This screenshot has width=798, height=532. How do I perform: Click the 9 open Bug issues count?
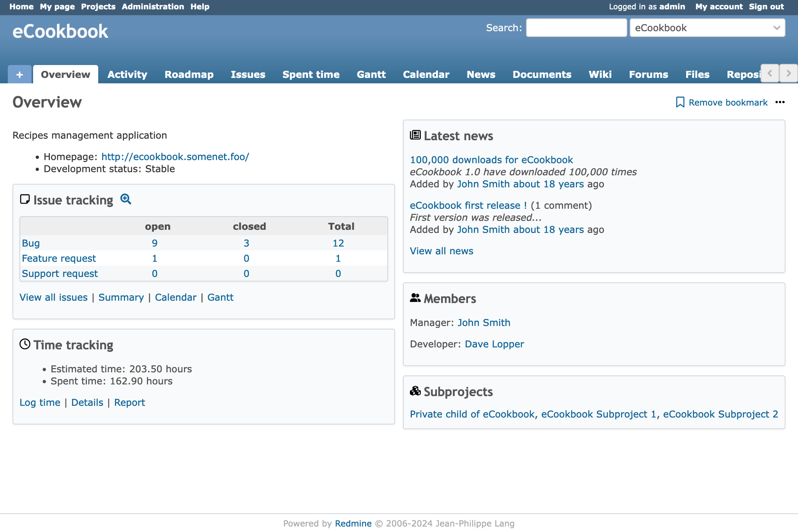pyautogui.click(x=155, y=243)
